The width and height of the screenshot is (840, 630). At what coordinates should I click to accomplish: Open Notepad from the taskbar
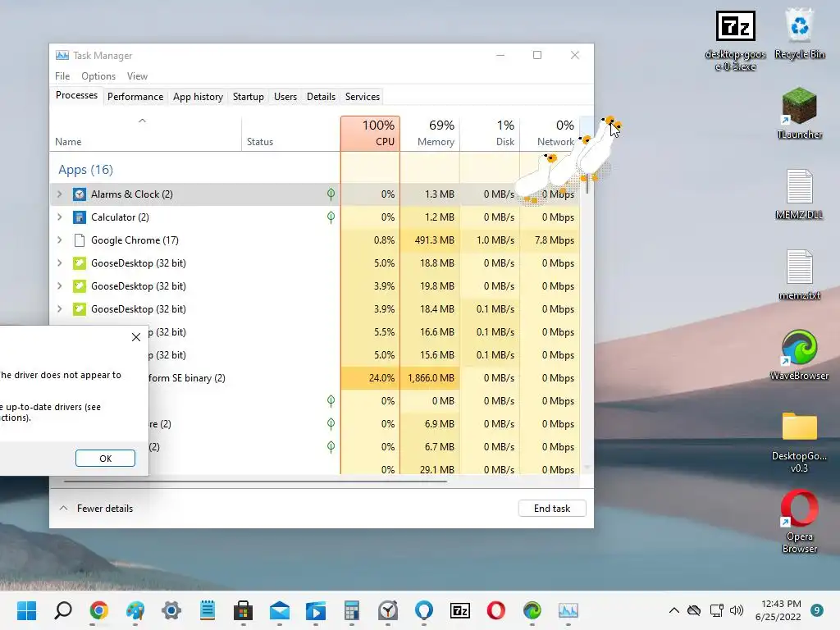click(x=208, y=610)
